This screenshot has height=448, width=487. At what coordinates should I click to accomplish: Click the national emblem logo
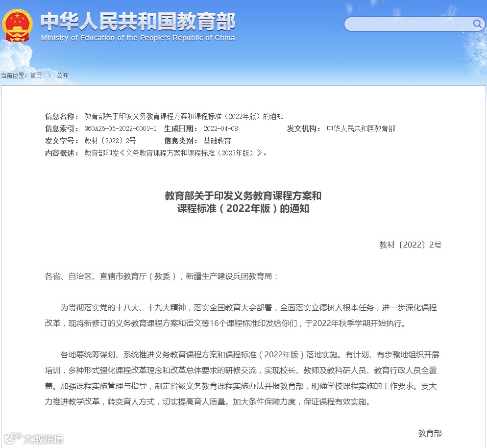pyautogui.click(x=17, y=25)
